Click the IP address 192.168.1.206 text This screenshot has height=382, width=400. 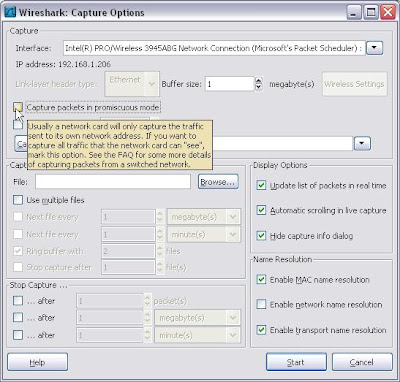click(63, 64)
